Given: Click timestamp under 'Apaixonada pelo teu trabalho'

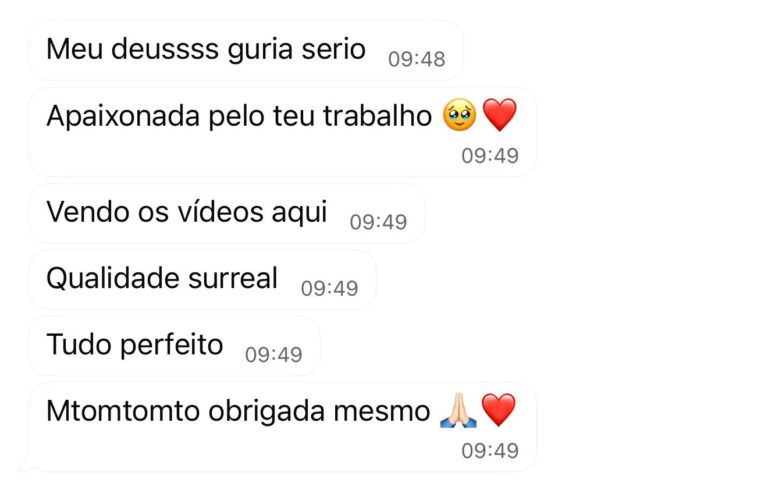Looking at the screenshot, I should [x=490, y=156].
